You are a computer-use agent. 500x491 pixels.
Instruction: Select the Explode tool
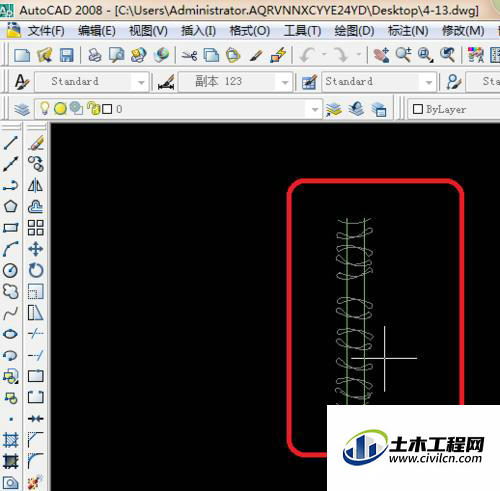click(36, 482)
